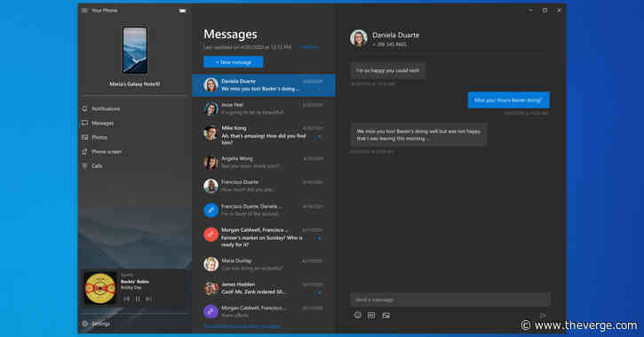Open the Francisco Duarte single conversation
The height and width of the screenshot is (337, 644).
click(264, 186)
